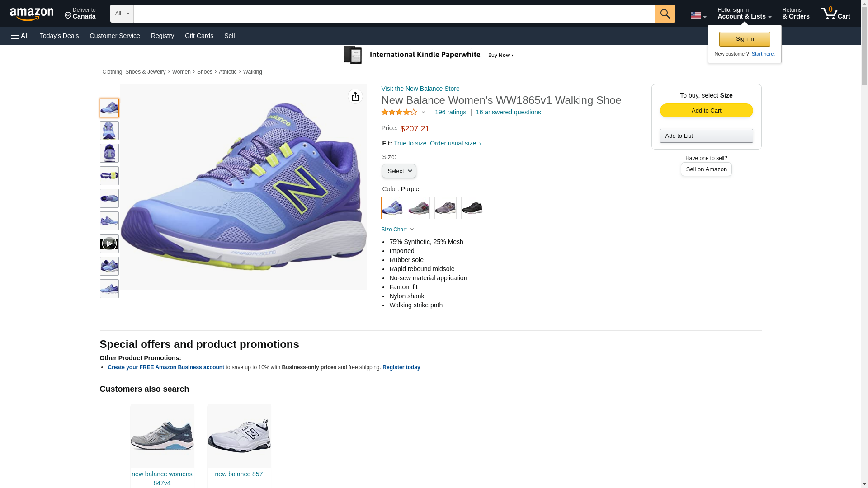
Task: Choose the black shoe color swatch
Action: tap(472, 208)
